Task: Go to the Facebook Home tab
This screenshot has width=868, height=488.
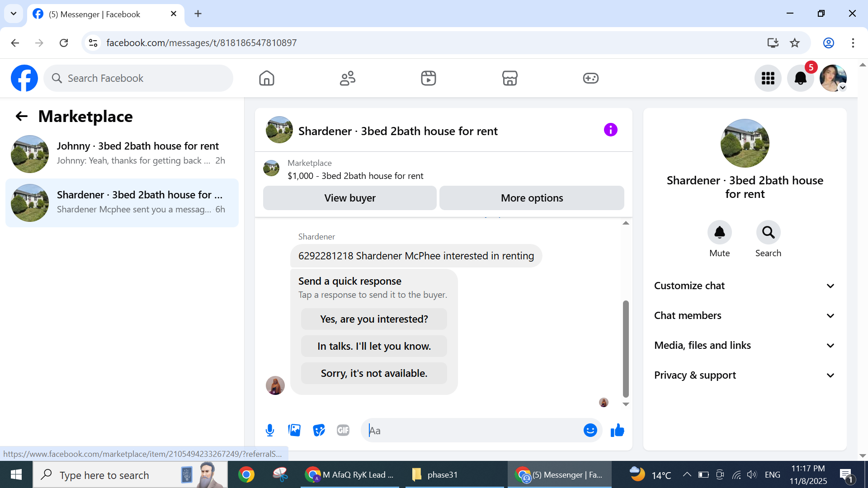Action: tap(267, 78)
